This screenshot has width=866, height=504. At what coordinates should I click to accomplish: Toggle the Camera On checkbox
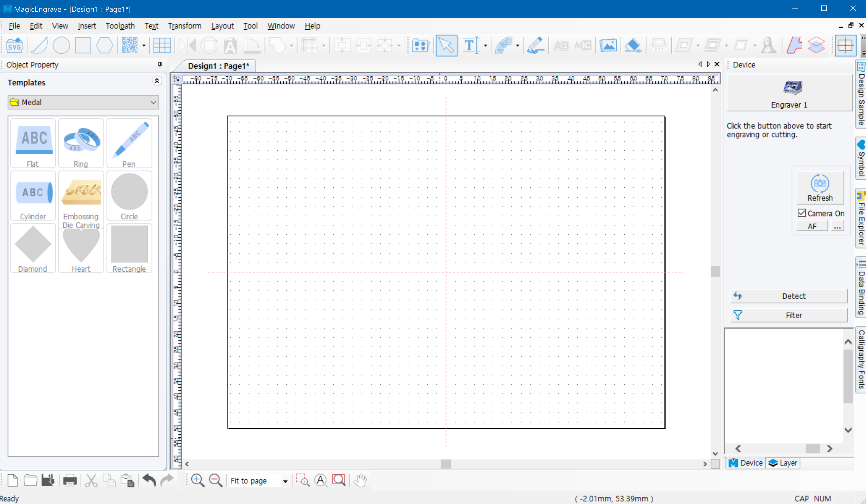pyautogui.click(x=802, y=213)
